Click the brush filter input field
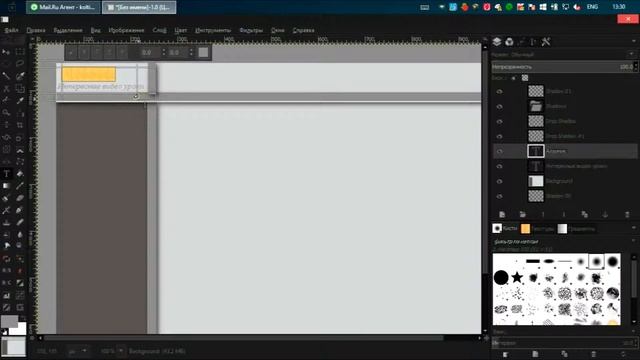640x360 pixels. click(x=563, y=242)
